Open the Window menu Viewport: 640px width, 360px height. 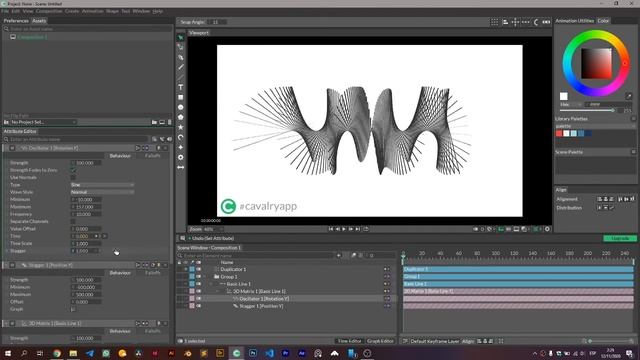(x=141, y=11)
